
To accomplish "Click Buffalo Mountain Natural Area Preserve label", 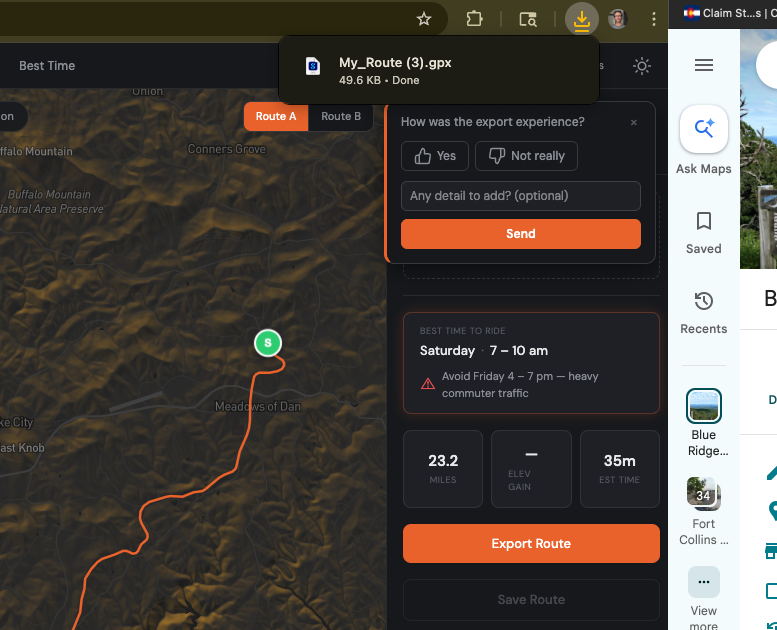I will point(52,202).
